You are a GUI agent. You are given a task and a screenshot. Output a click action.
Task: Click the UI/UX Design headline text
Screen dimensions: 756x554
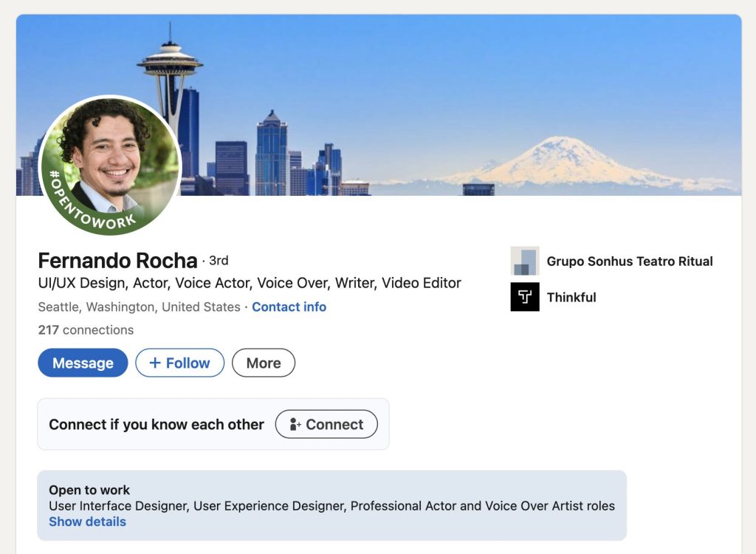249,283
